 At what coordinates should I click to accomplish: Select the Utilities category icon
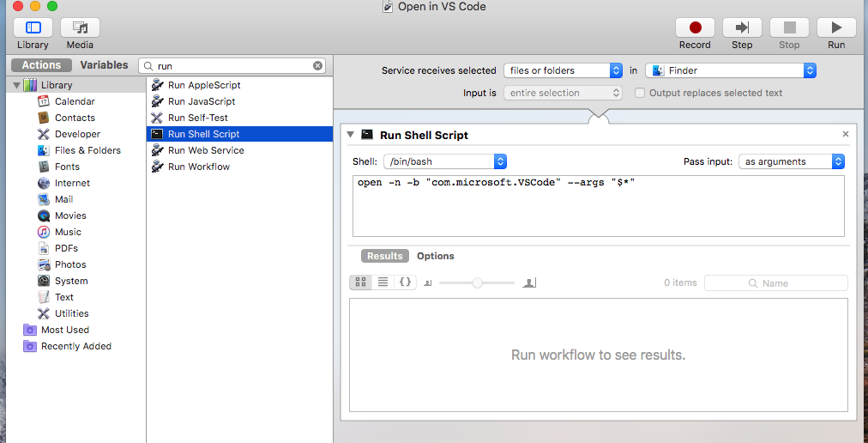[44, 313]
